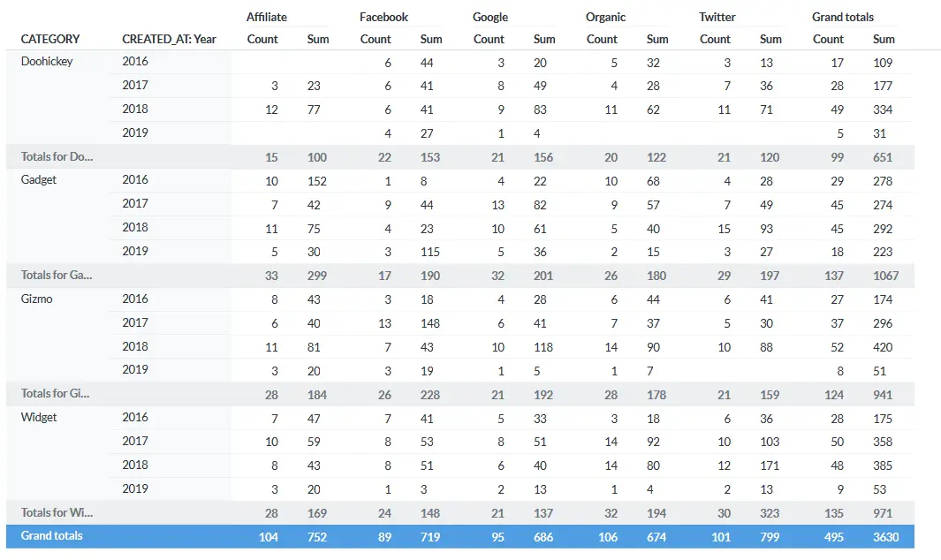941x560 pixels.
Task: Click the Totals for Gadget subtotal row
Action: (x=460, y=276)
